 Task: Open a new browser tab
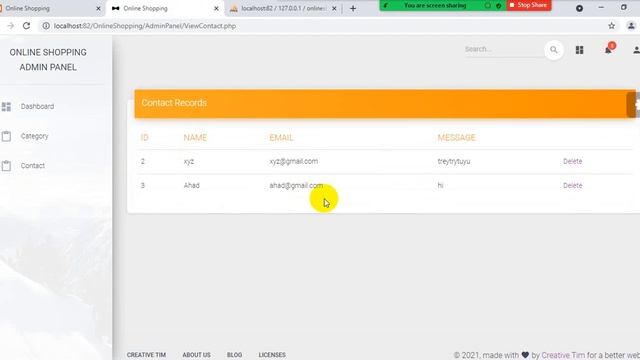pyautogui.click(x=353, y=8)
